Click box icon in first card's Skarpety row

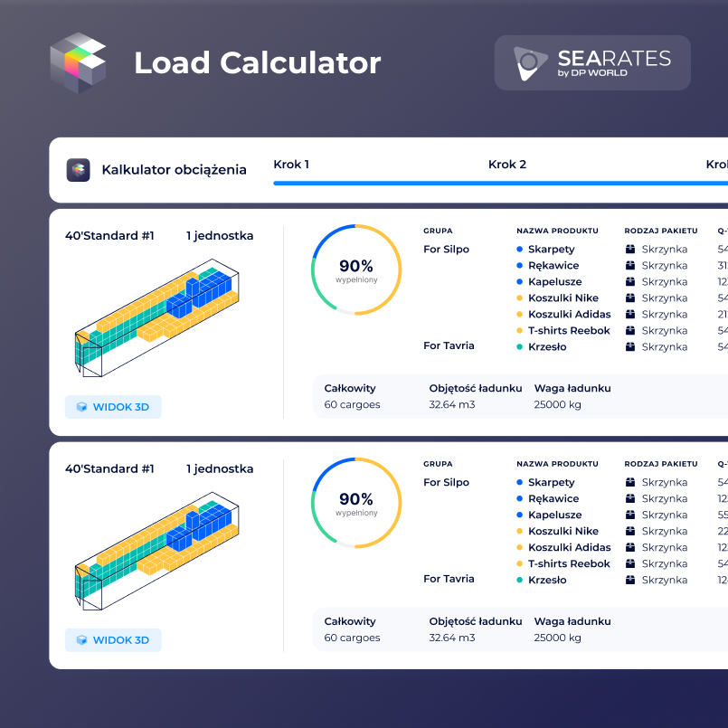tap(630, 250)
